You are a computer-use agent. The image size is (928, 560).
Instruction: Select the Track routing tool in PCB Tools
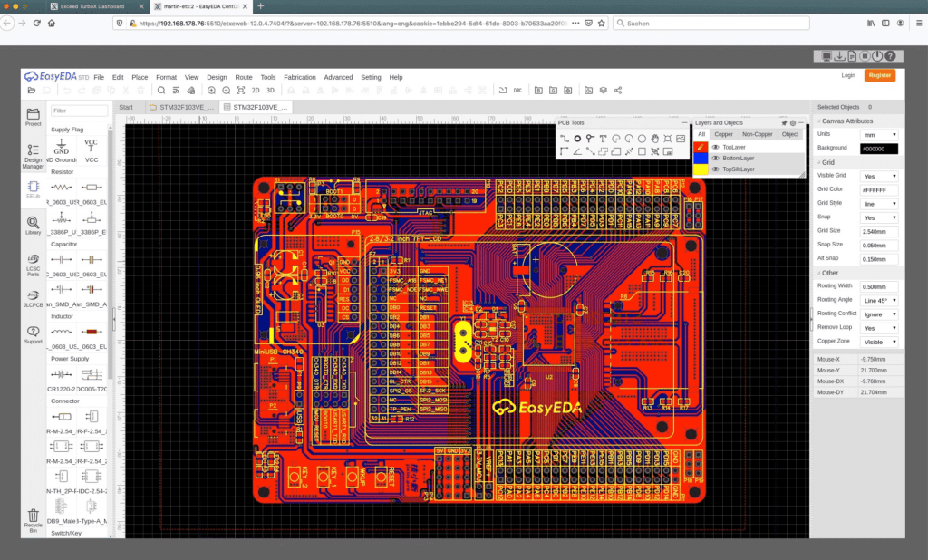[564, 139]
